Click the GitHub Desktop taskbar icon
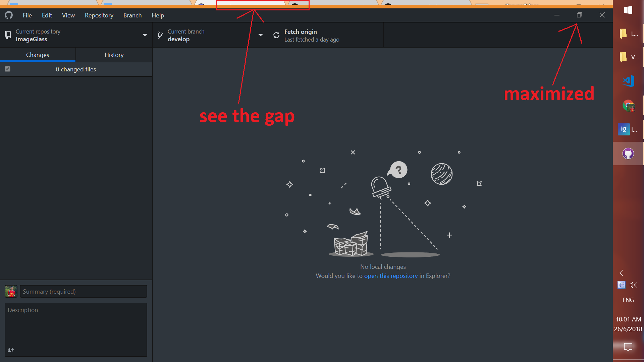This screenshot has width=644, height=362. tap(628, 154)
